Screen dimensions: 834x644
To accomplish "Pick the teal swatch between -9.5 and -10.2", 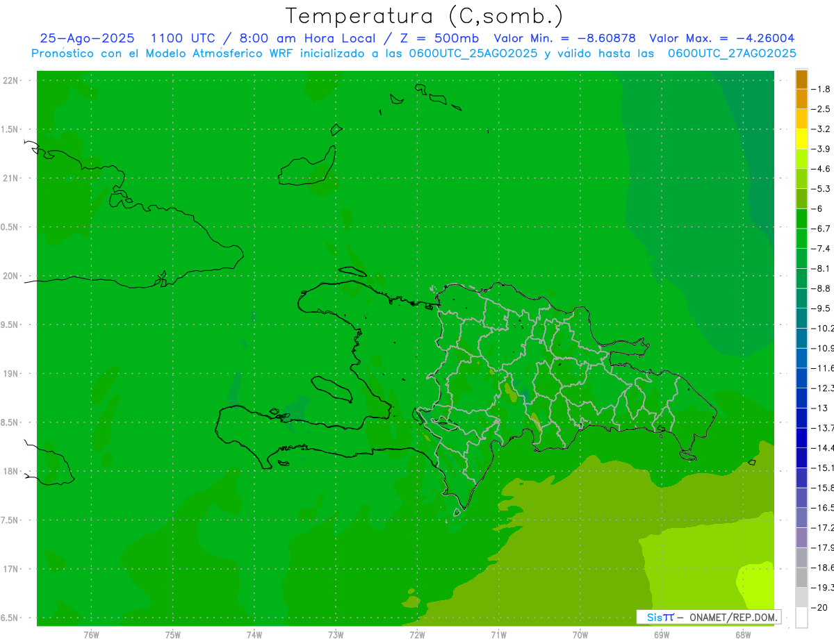I will pos(801,318).
